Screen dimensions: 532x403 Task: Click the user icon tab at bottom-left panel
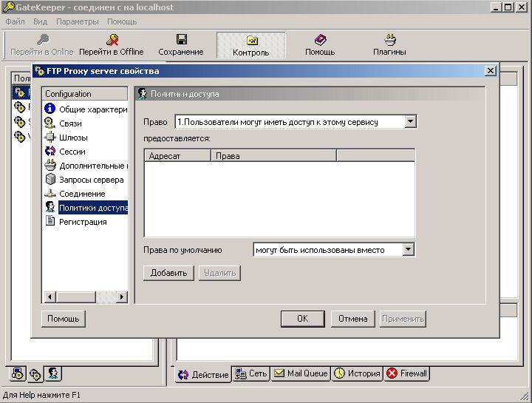53,373
